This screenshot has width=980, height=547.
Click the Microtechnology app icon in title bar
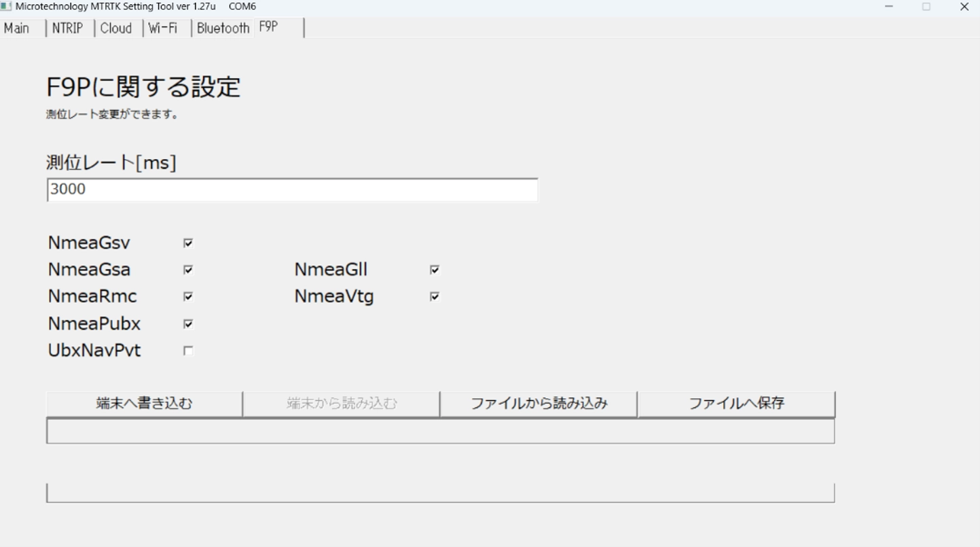[x=6, y=6]
